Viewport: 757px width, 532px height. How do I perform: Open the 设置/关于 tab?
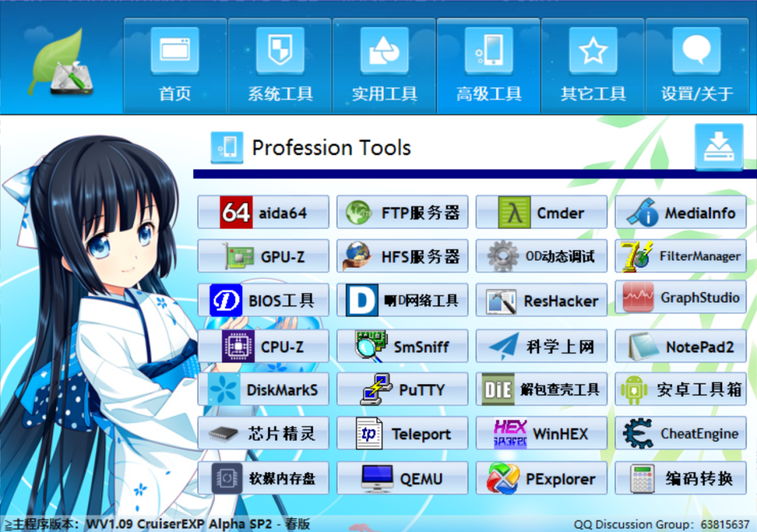[x=697, y=66]
